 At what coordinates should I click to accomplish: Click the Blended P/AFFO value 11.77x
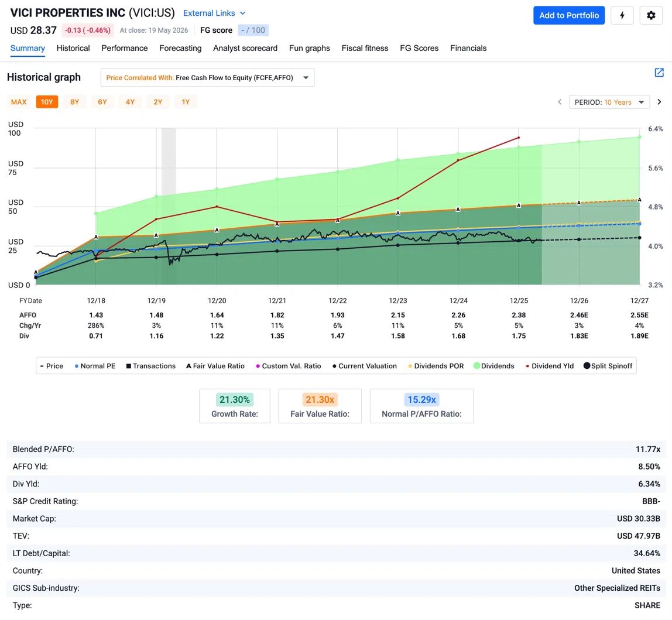tap(647, 450)
